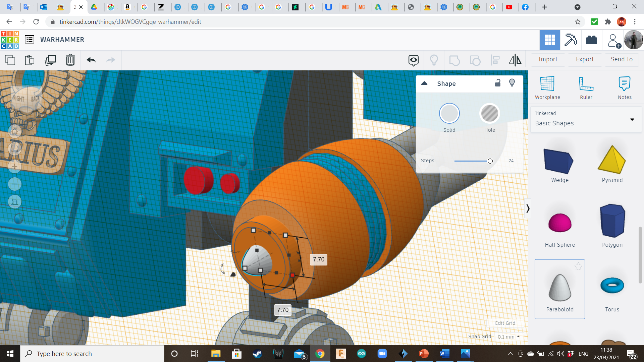
Task: Click the Steps slider handle
Action: [x=490, y=161]
